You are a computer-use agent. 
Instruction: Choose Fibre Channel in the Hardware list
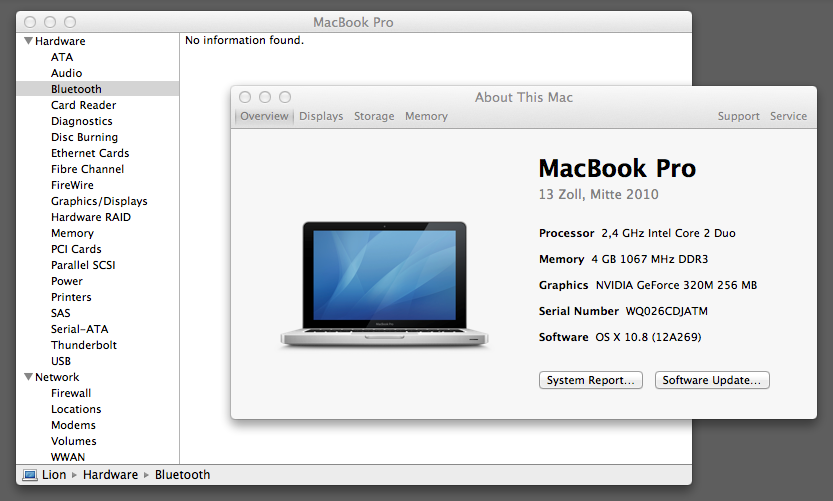point(88,169)
